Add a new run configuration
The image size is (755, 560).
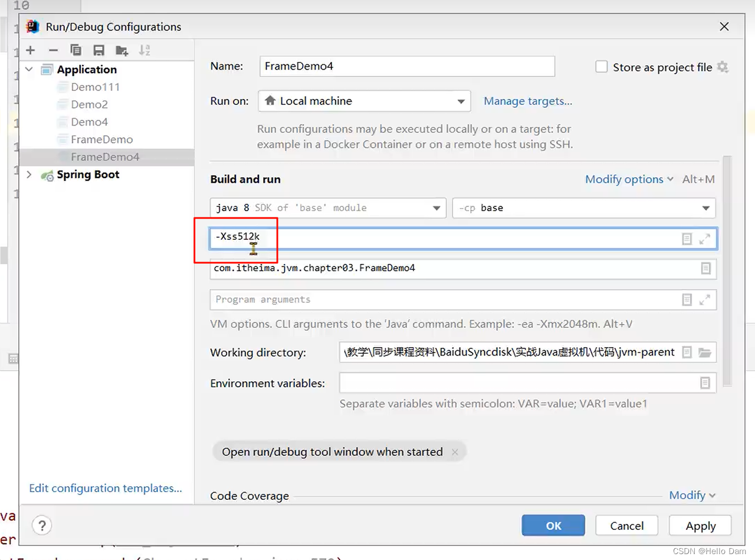tap(31, 50)
